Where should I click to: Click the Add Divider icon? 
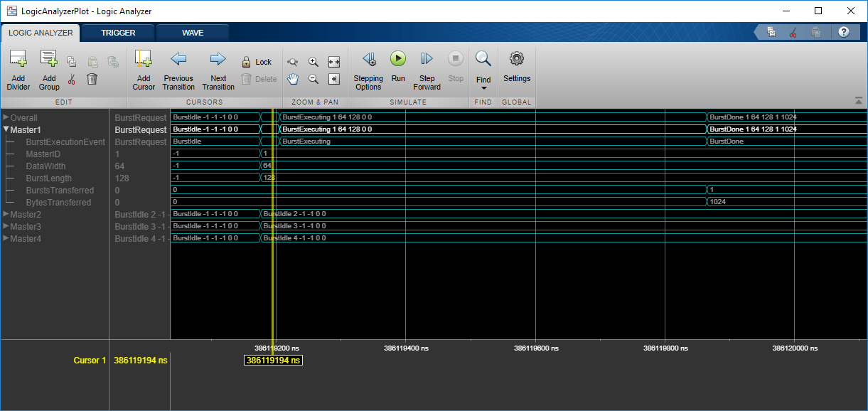[x=18, y=60]
